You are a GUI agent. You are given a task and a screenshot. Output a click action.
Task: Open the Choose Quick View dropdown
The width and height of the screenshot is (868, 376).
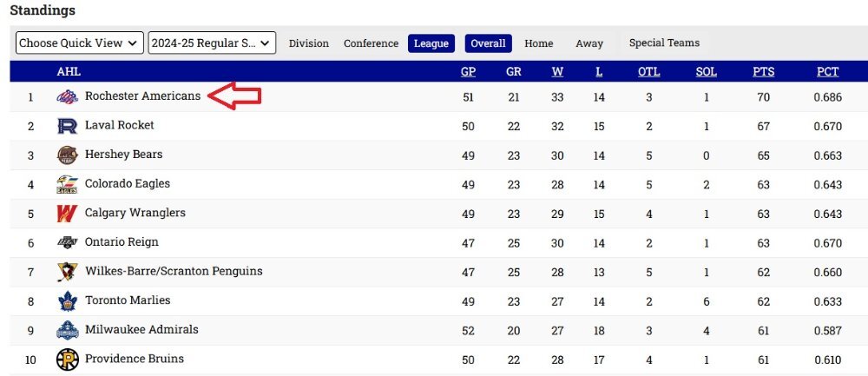(80, 43)
